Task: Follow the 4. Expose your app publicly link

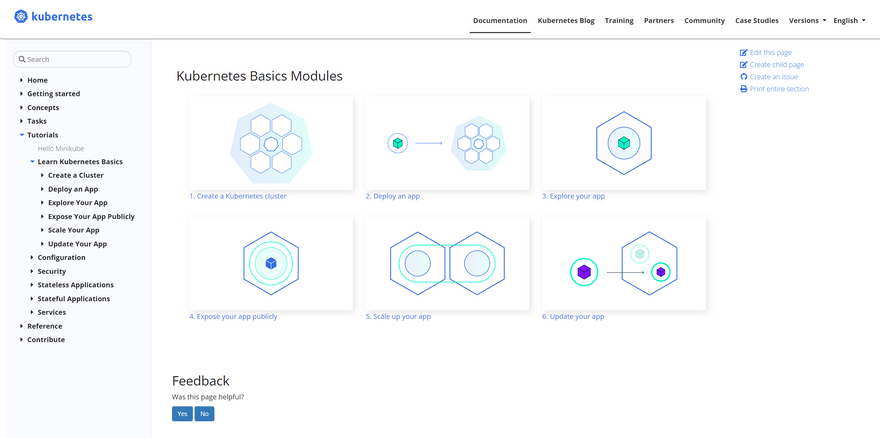Action: pos(233,317)
